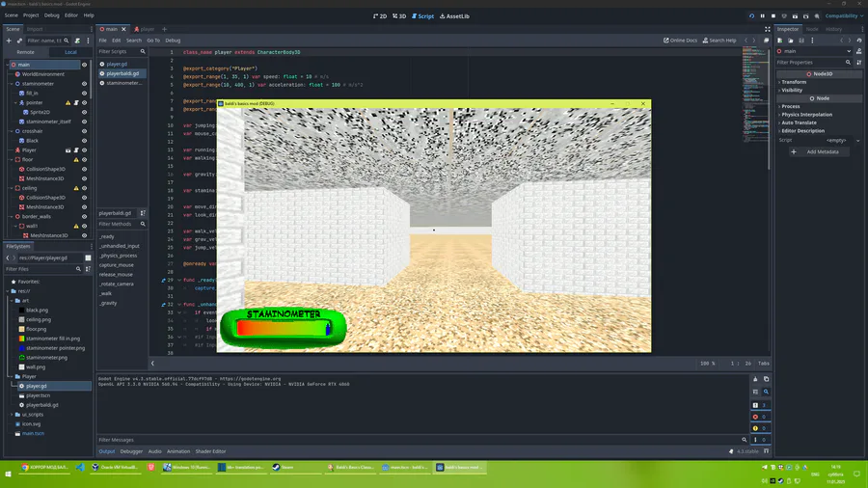Viewport: 868px width, 488px height.
Task: Expand the Process section in Inspector
Action: pyautogui.click(x=790, y=106)
